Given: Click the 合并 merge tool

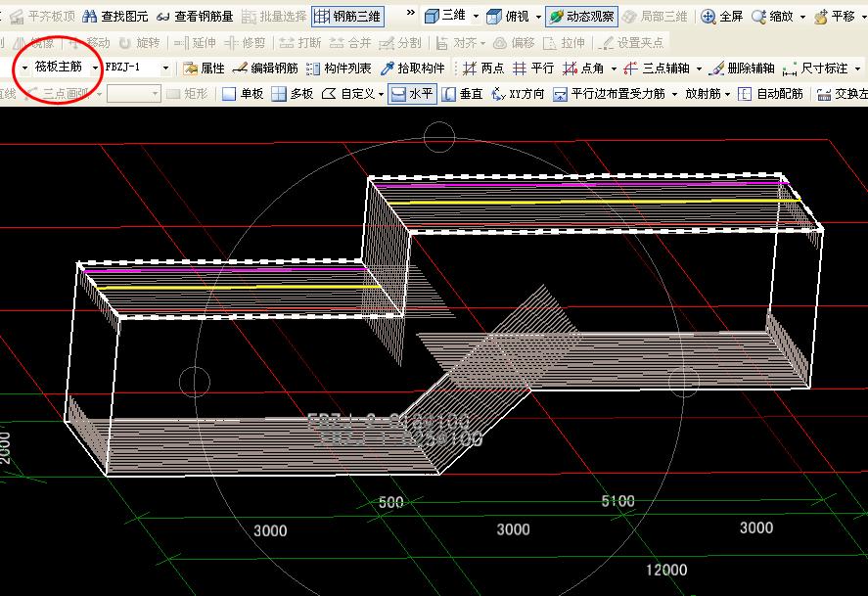Looking at the screenshot, I should [x=350, y=43].
